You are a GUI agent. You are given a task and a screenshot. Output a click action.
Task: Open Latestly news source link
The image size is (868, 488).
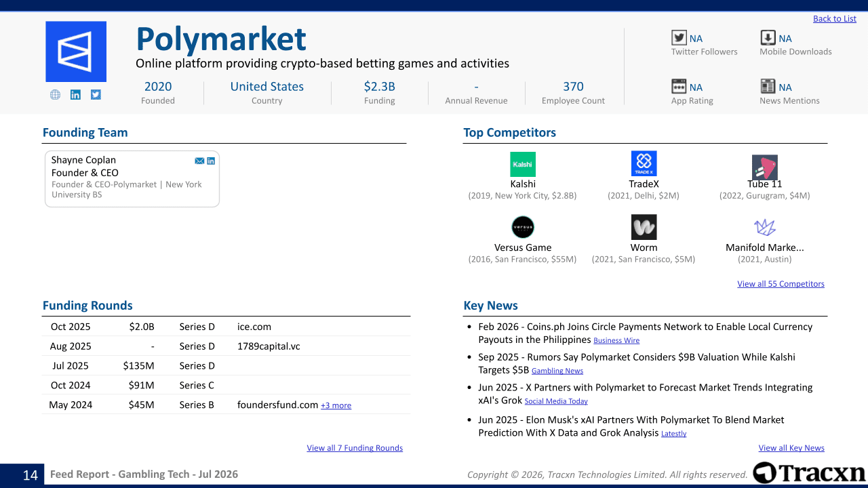(x=673, y=434)
